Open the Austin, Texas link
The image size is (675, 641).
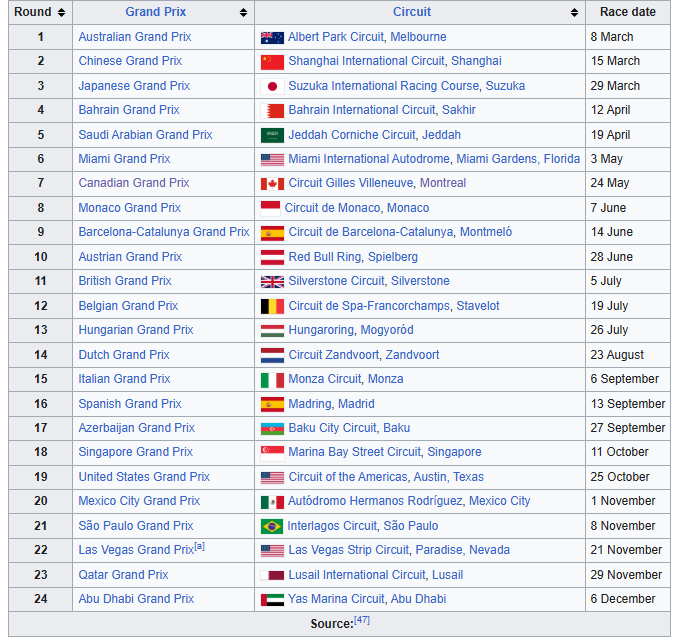449,477
